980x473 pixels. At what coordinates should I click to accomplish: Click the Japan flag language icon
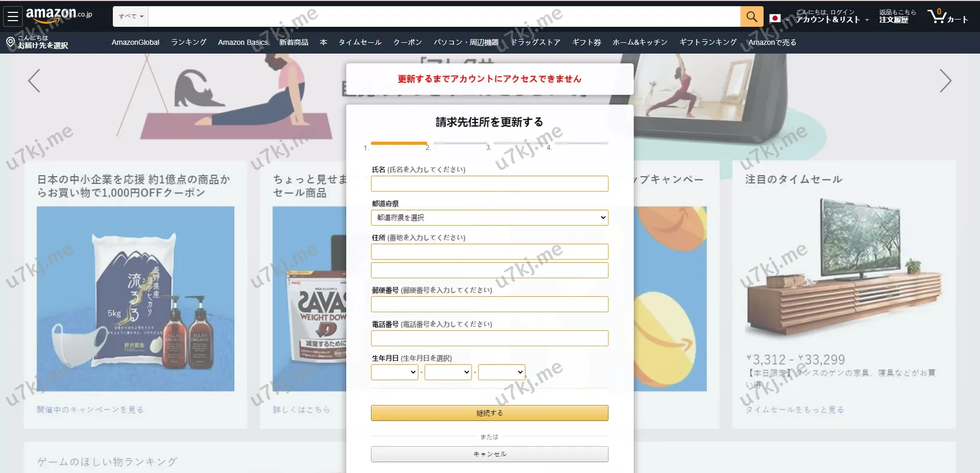click(774, 19)
